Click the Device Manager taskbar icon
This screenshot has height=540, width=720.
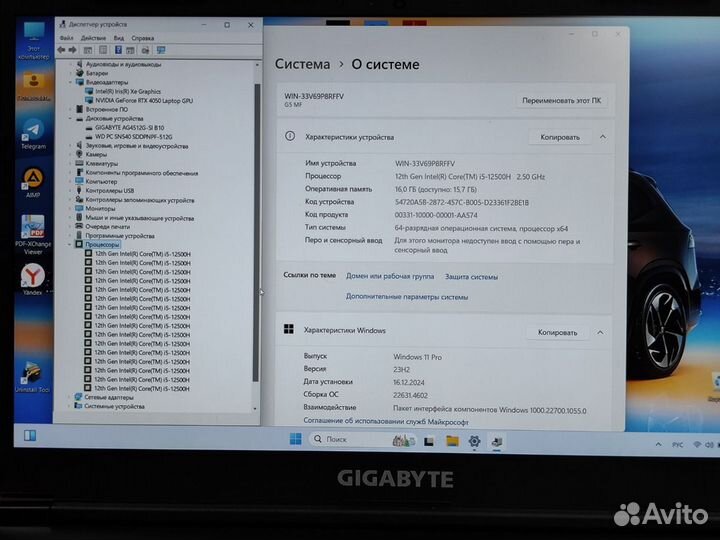(x=497, y=442)
